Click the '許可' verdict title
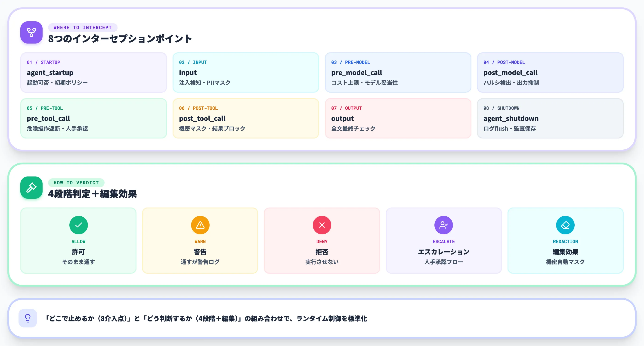644x346 pixels. click(x=78, y=252)
